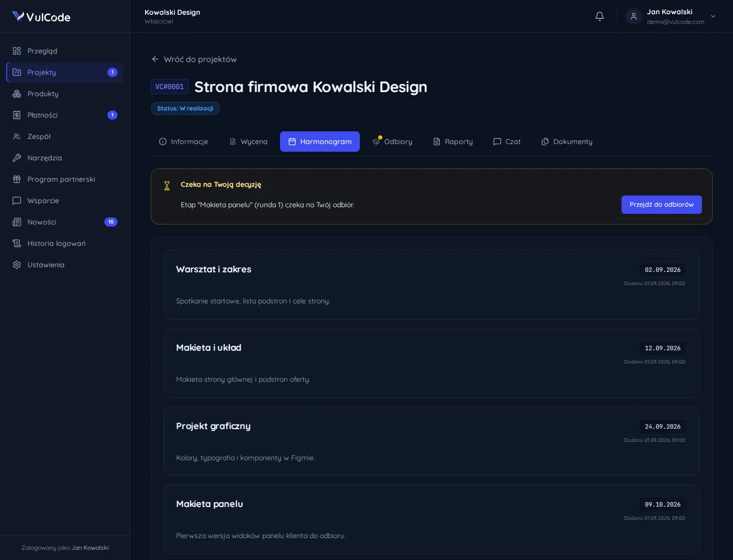Open the Raporty tab
This screenshot has width=733, height=560.
click(x=453, y=142)
